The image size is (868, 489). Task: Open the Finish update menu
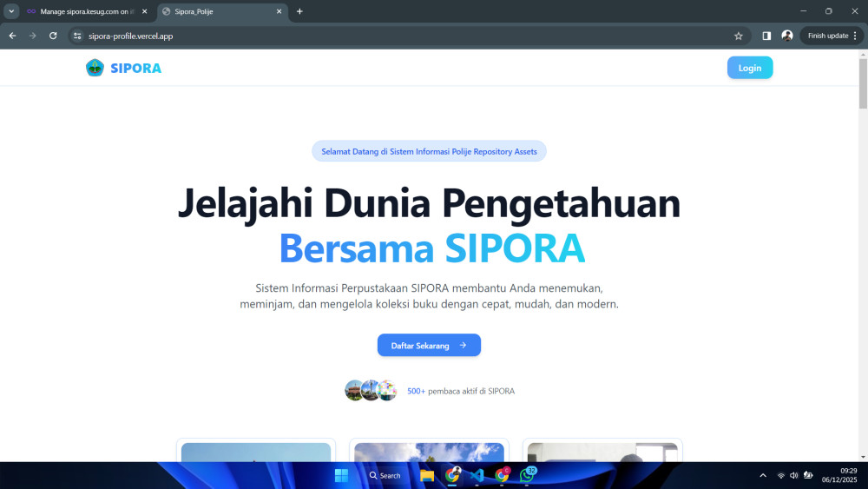[832, 36]
